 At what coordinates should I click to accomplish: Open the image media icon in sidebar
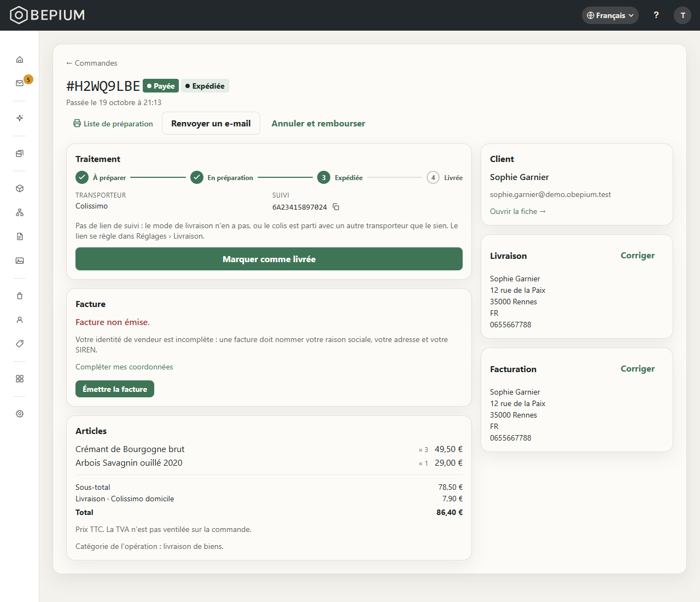coord(20,261)
